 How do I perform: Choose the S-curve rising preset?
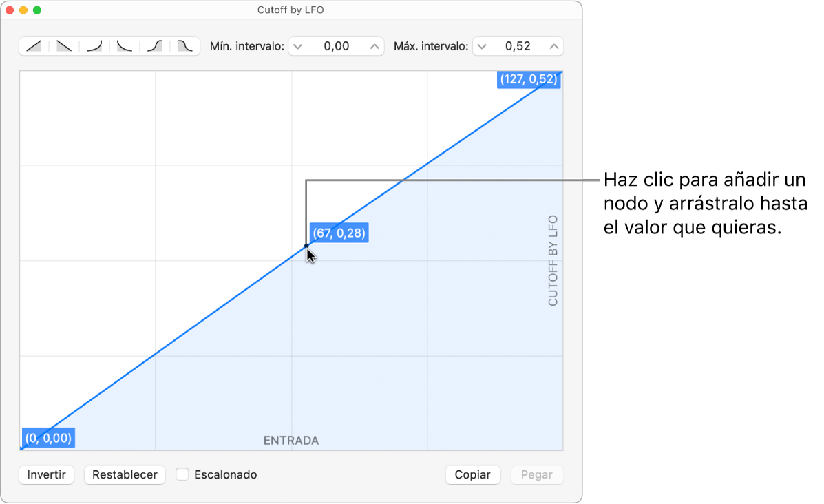coord(154,46)
